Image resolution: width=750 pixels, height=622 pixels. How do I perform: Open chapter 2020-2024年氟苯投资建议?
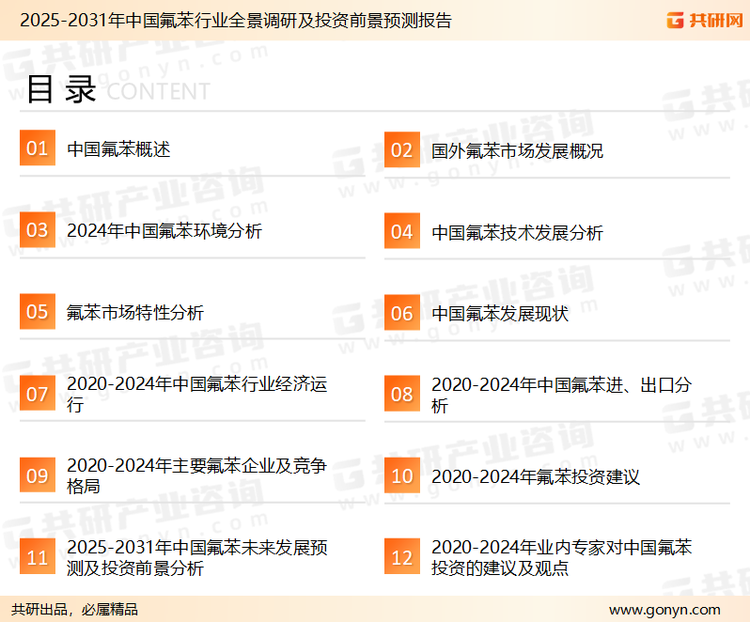point(536,477)
